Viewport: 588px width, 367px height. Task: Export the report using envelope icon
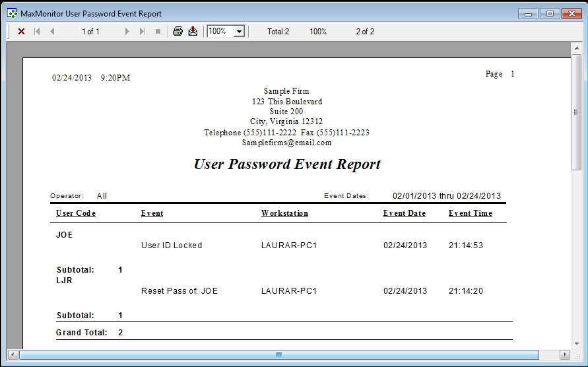[193, 31]
